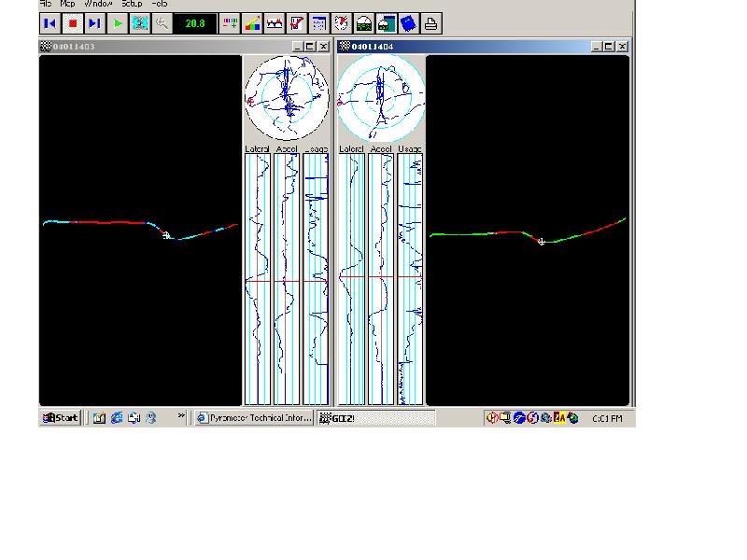Switch to Pyrometer Technical Info taskbar window

point(254,418)
